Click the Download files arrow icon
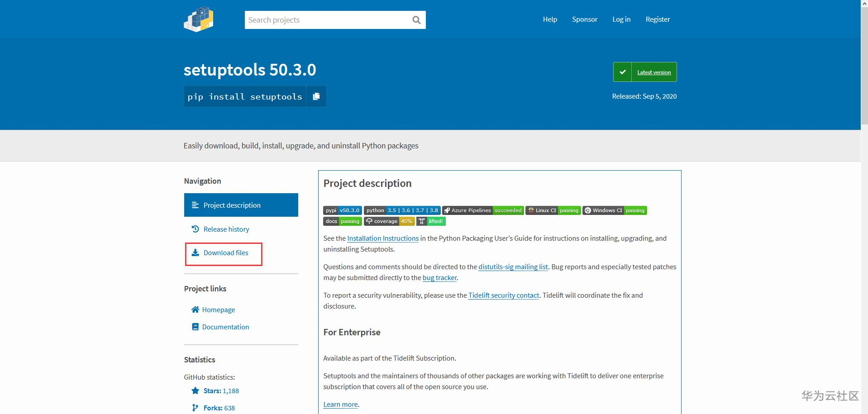This screenshot has height=414, width=868. pos(195,252)
